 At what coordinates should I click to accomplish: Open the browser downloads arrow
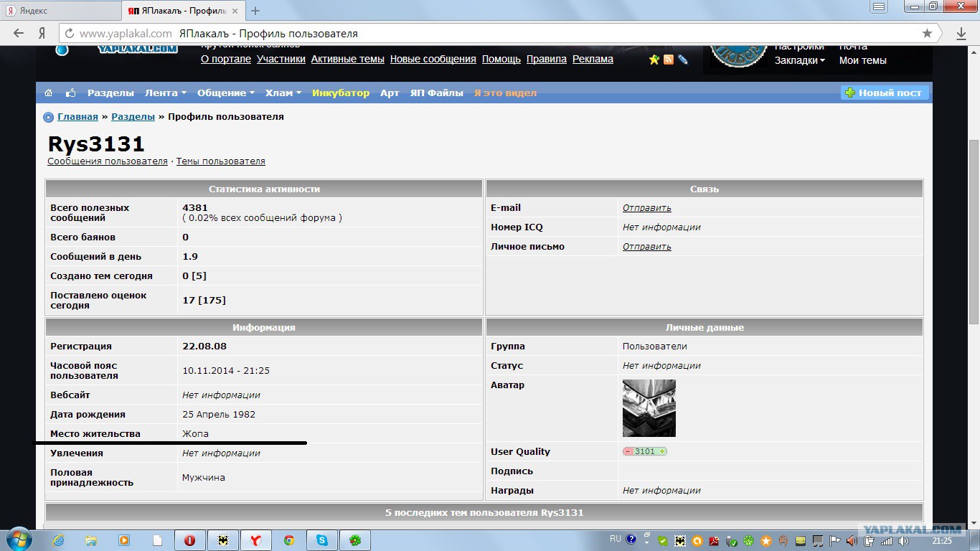point(961,33)
